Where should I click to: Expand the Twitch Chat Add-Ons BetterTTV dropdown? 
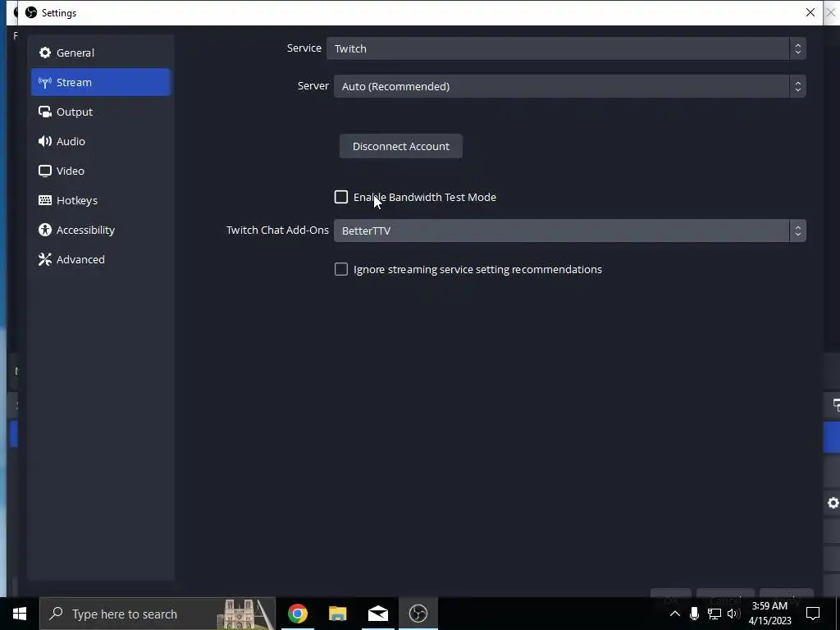click(x=570, y=231)
